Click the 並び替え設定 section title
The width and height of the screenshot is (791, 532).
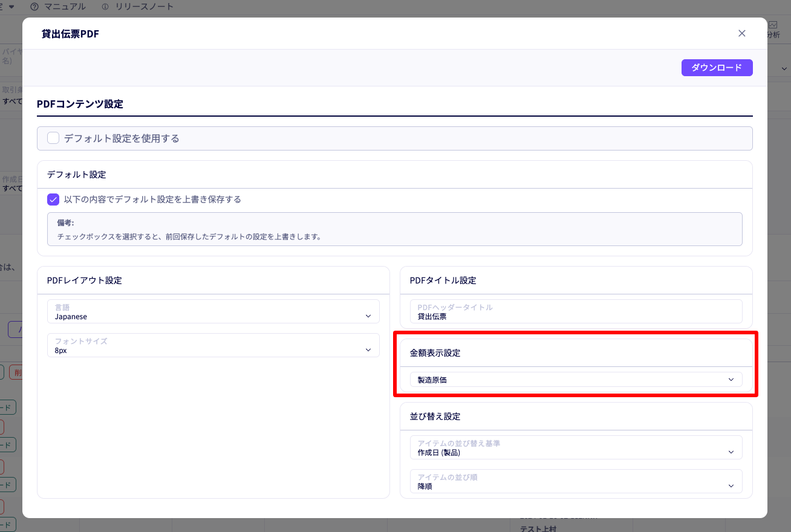[435, 417]
